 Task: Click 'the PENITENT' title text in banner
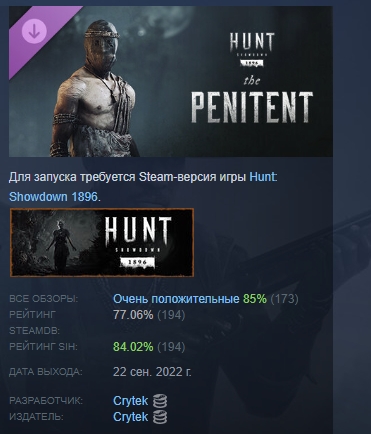coord(252,99)
